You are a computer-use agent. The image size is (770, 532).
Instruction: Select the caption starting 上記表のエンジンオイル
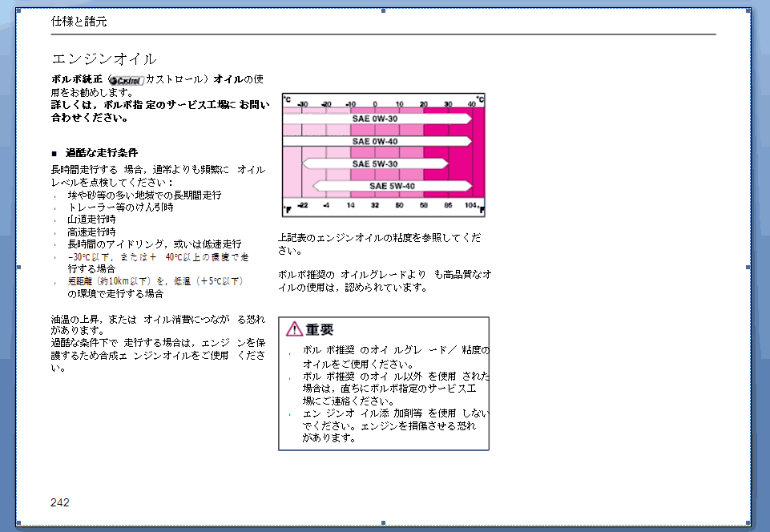tap(380, 244)
